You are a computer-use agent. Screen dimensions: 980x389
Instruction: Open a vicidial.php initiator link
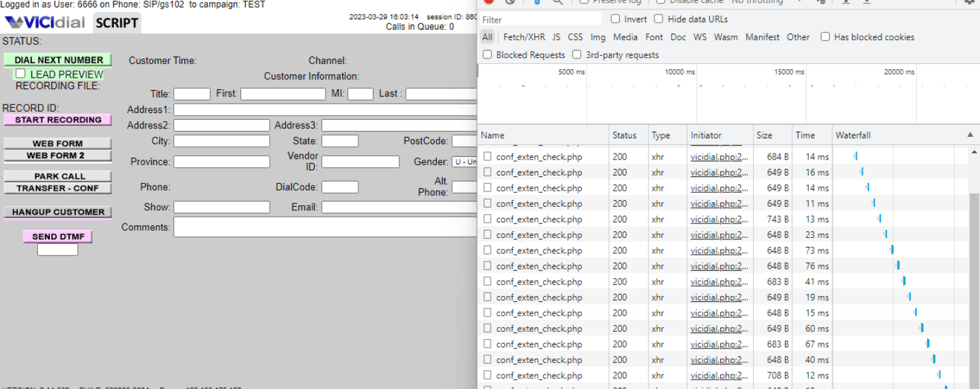(x=718, y=156)
